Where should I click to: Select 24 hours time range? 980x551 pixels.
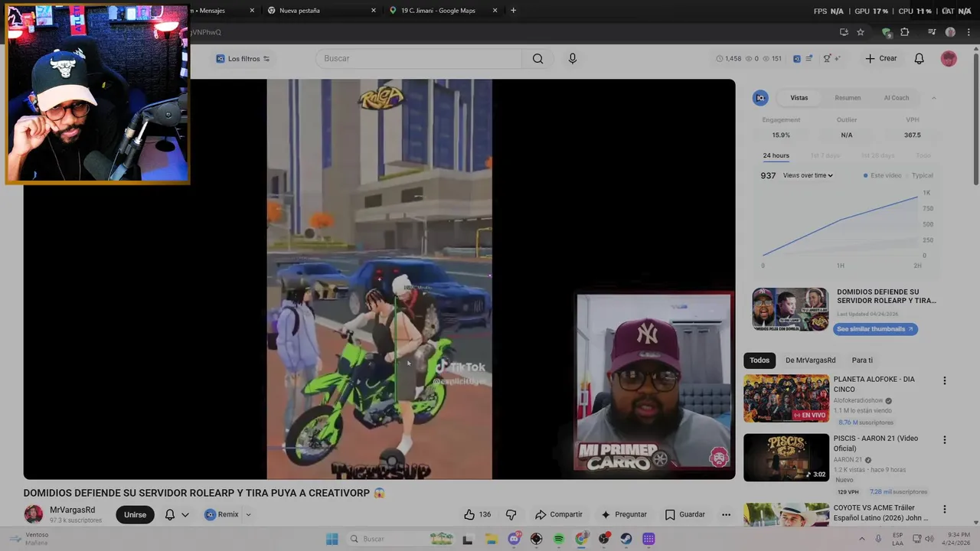[776, 155]
